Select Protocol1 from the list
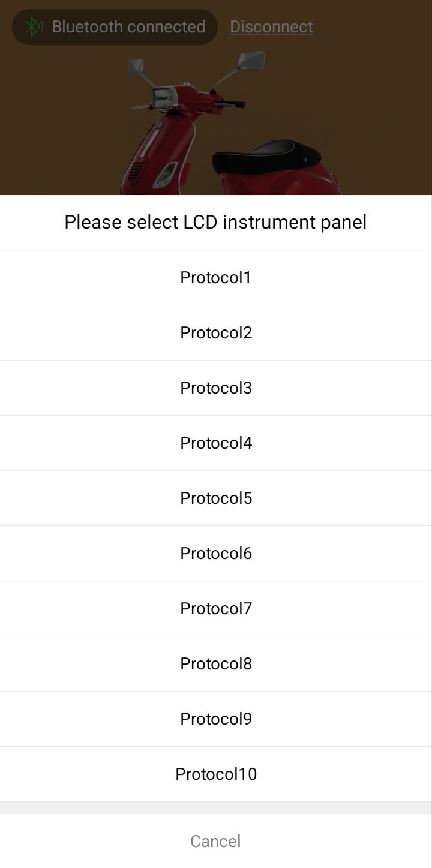432x868 pixels. [x=216, y=278]
